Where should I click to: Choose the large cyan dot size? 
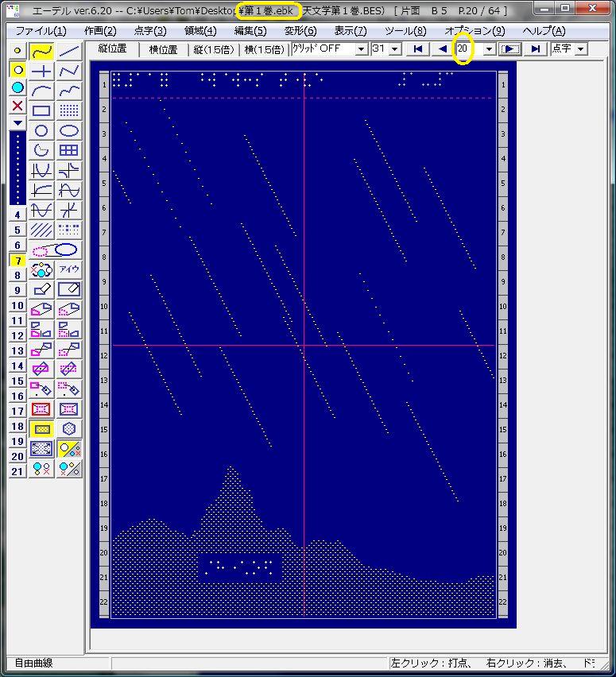click(x=17, y=87)
